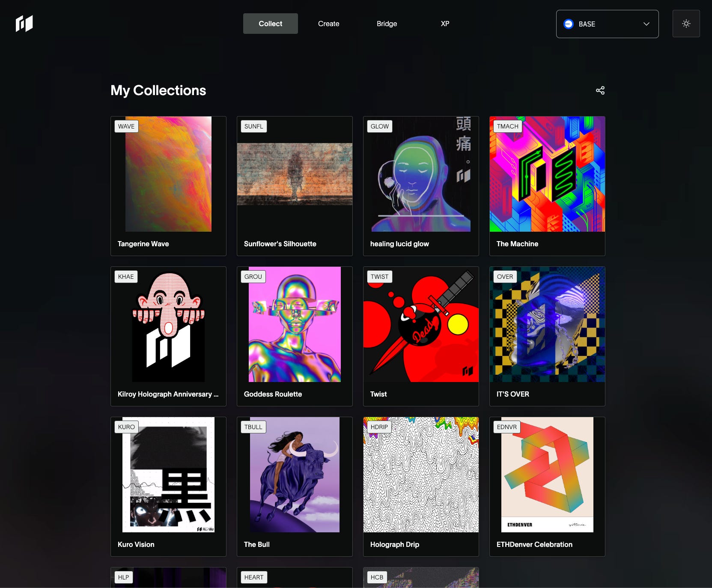Viewport: 712px width, 588px height.
Task: Click the SUNFL symbol badge
Action: click(253, 126)
